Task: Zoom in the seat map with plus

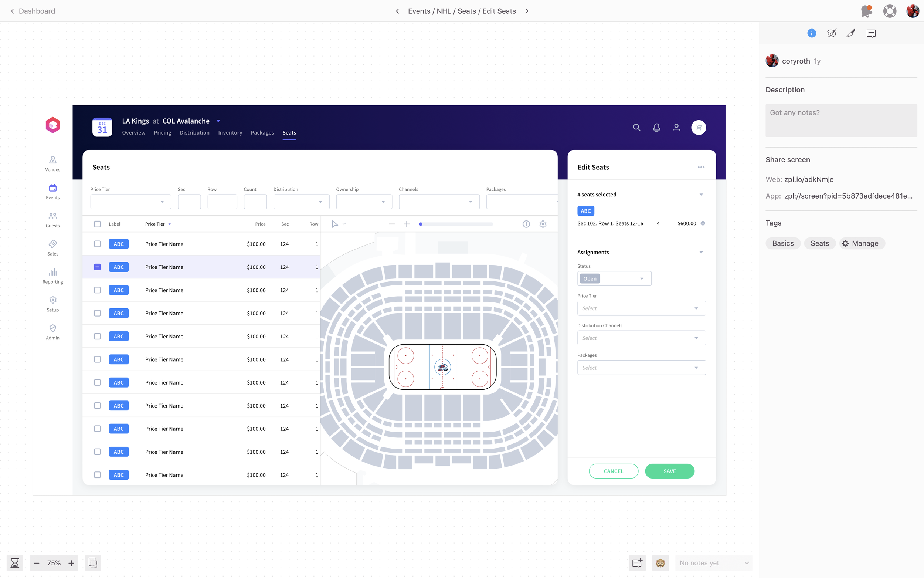Action: click(407, 224)
